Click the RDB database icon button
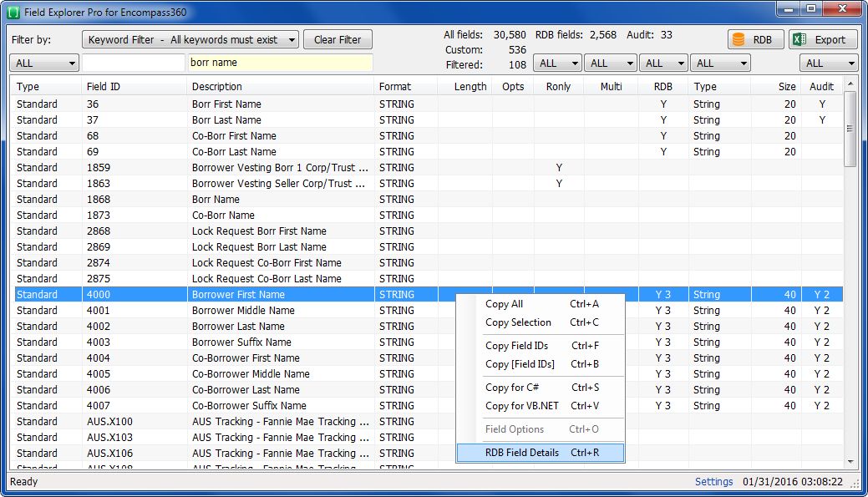Screen dimensions: 868x497 pyautogui.click(x=755, y=40)
